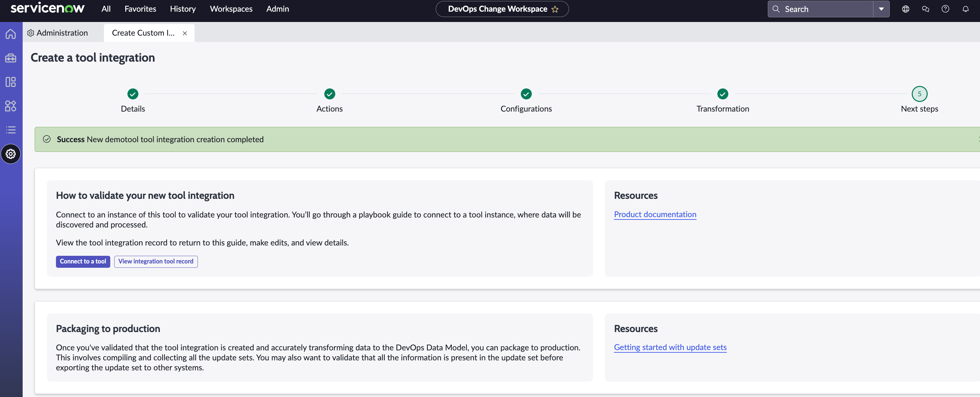The width and height of the screenshot is (980, 397).
Task: Open the Admin menu
Action: tap(277, 9)
